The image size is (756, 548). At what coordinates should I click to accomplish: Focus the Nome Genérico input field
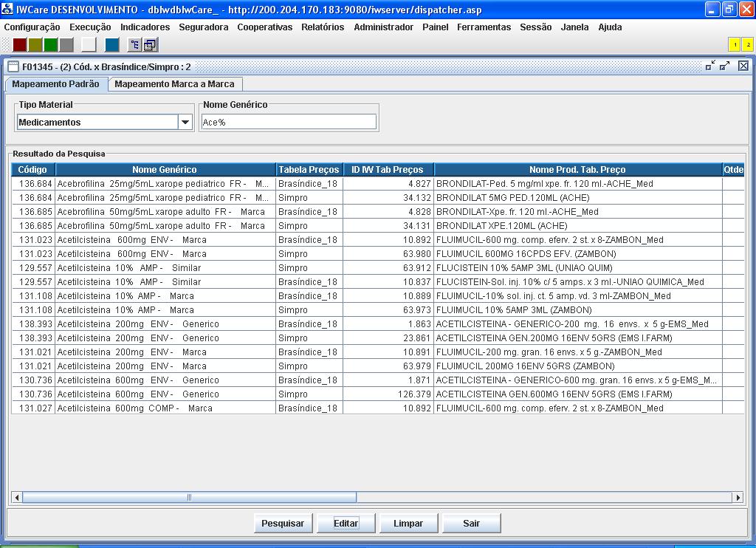(x=289, y=122)
